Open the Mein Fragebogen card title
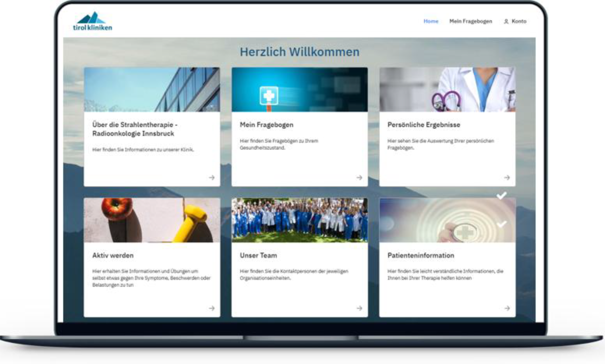605x364 pixels. pos(267,125)
